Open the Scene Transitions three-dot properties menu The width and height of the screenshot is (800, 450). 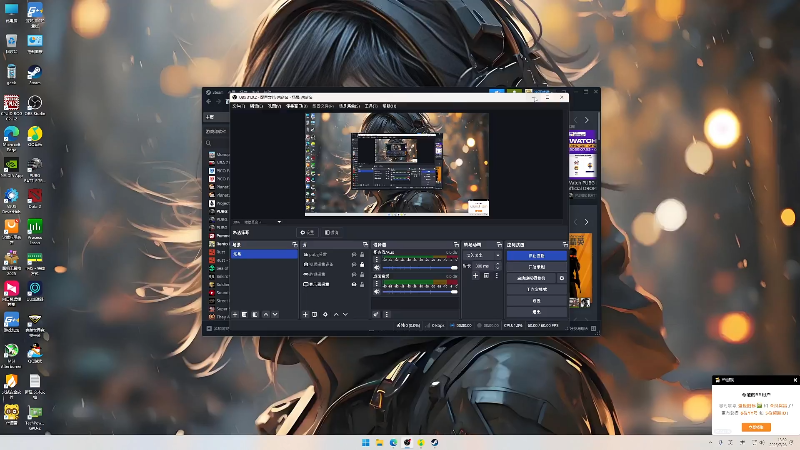[496, 276]
